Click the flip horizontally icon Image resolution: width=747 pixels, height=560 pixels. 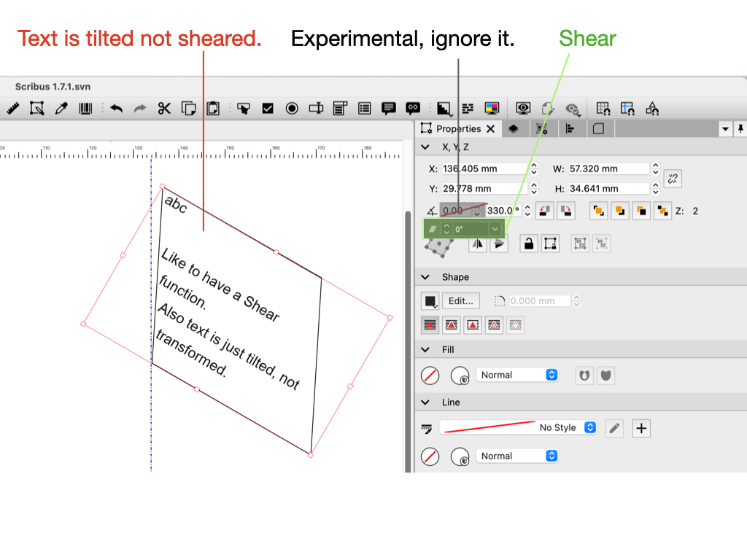pos(478,244)
